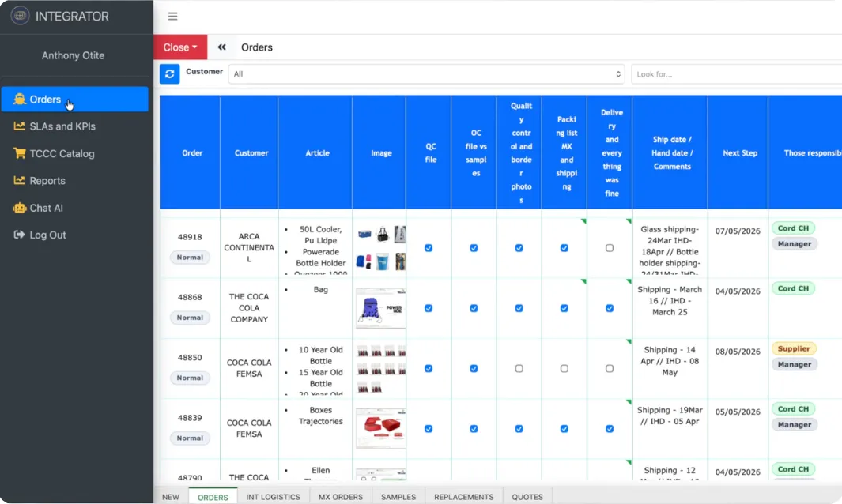Click the SLAs and KPIs chart icon
Image resolution: width=842 pixels, height=504 pixels.
tap(19, 126)
